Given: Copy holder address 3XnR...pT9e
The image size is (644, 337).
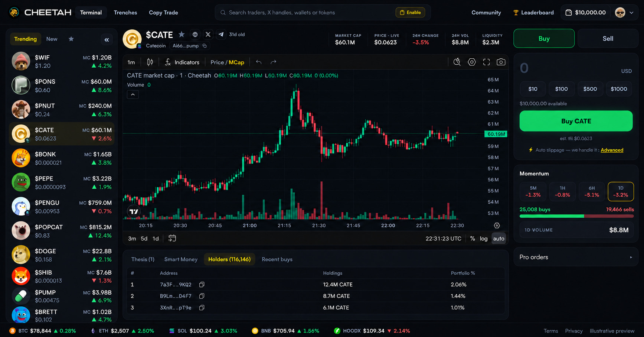Looking at the screenshot, I should coord(202,308).
